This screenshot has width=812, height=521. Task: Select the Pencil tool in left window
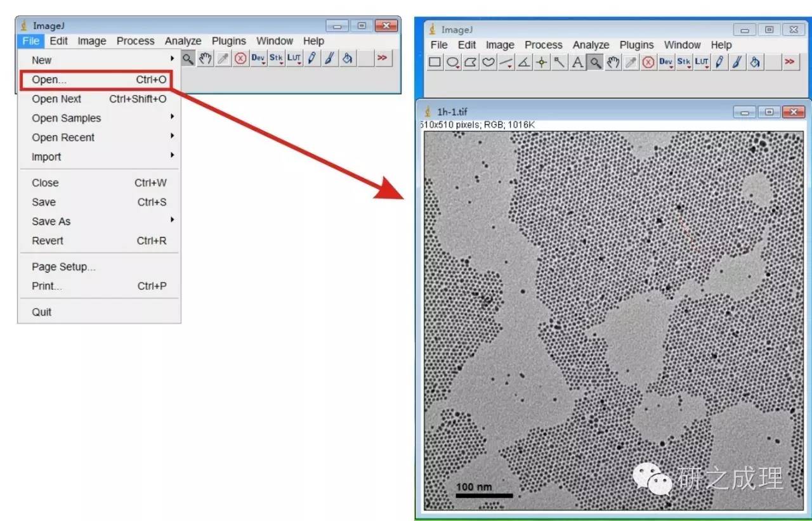(311, 58)
